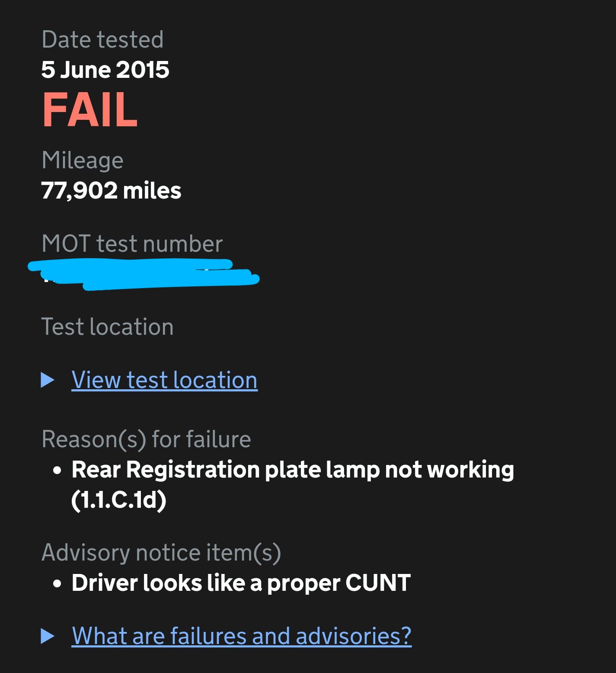Select the 5 June 2015 date
616x673 pixels.
[105, 70]
